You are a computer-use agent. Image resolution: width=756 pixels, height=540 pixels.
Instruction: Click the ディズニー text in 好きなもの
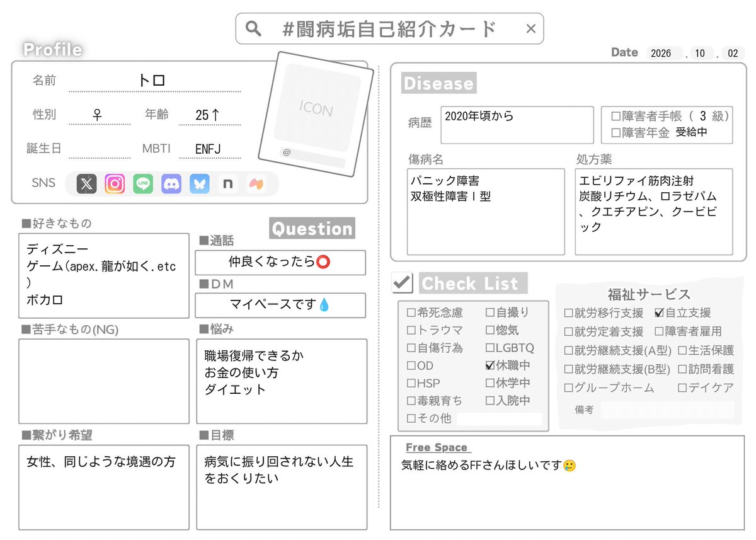pos(58,250)
